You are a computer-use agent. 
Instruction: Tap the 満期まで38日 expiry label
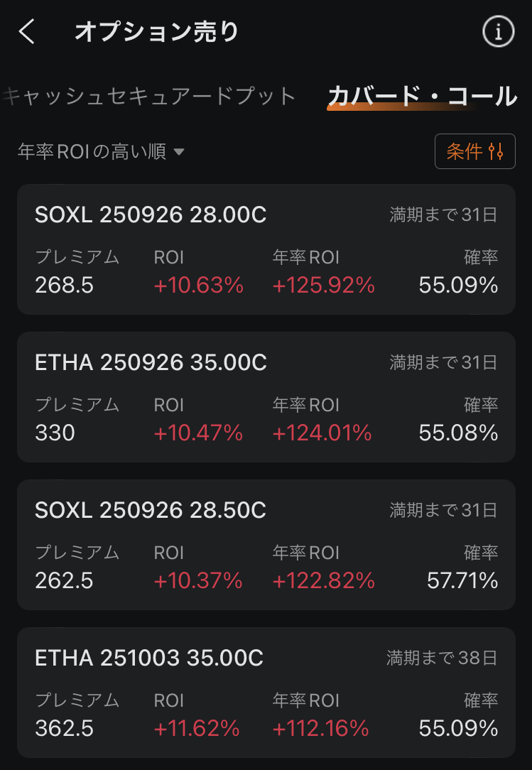coord(442,658)
